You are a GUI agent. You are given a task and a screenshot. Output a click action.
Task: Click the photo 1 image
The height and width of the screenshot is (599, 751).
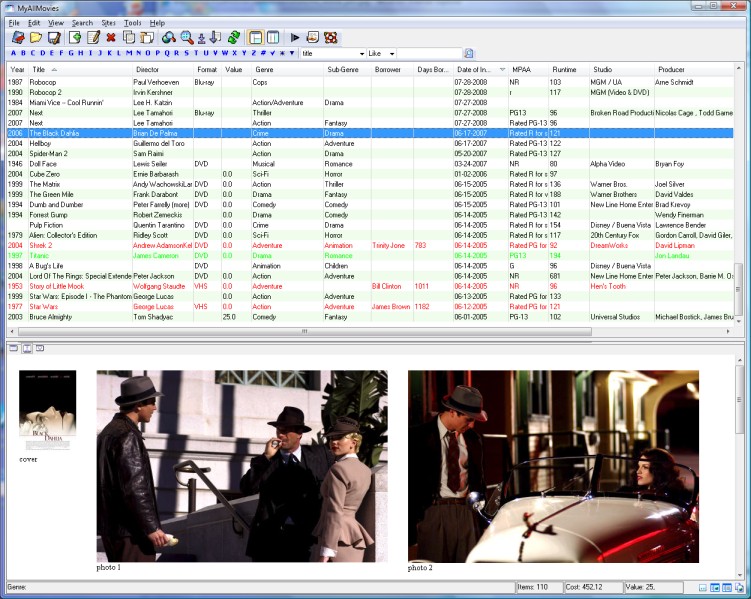point(242,466)
